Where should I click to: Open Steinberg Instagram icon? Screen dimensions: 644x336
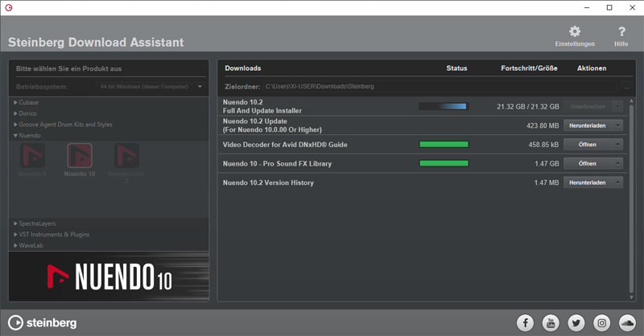[601, 323]
